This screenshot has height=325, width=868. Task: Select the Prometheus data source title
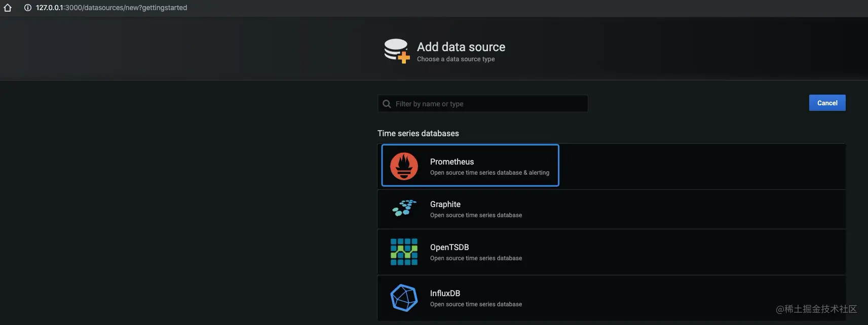[x=452, y=161]
